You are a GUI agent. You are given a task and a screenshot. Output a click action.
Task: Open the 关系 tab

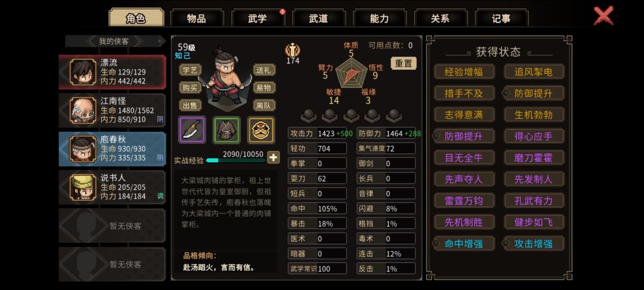click(440, 18)
